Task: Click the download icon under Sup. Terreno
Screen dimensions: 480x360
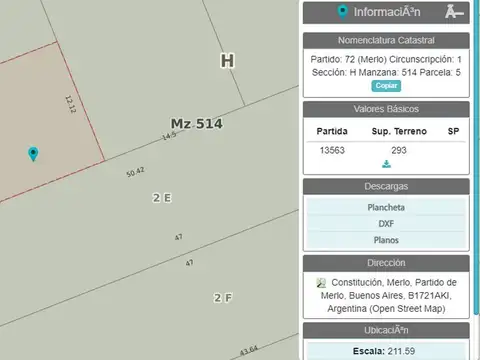Action: (386, 164)
